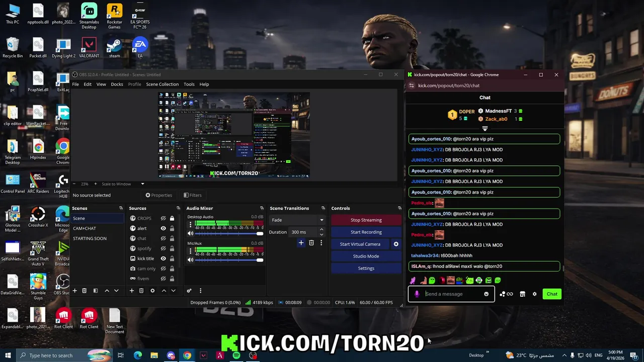
Task: Open the Docks menu in OBS
Action: [117, 84]
